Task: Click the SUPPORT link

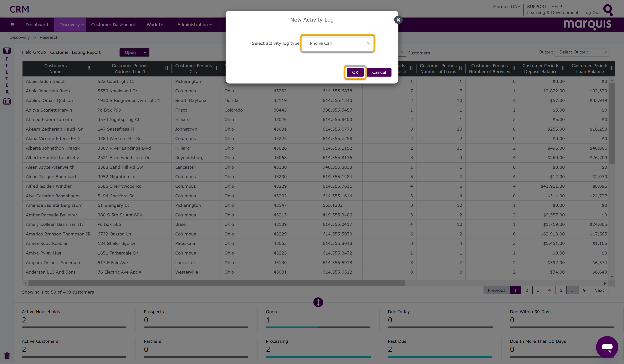Action: coord(537,6)
